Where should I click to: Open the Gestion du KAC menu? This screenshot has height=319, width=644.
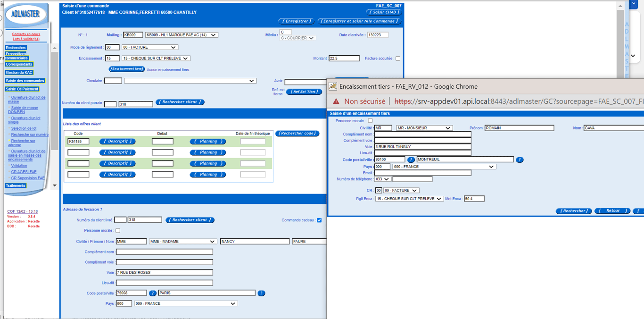19,73
